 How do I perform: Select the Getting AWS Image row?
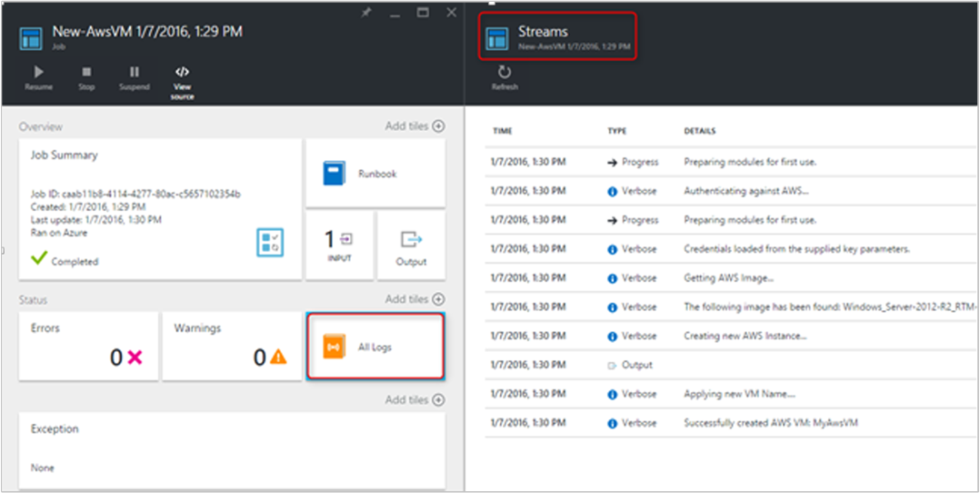tap(732, 277)
